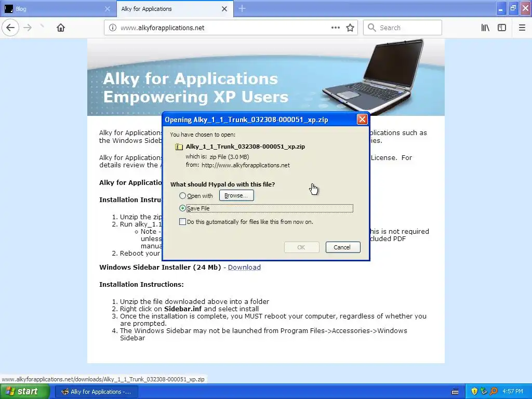Click the forward navigation arrow

(28, 28)
